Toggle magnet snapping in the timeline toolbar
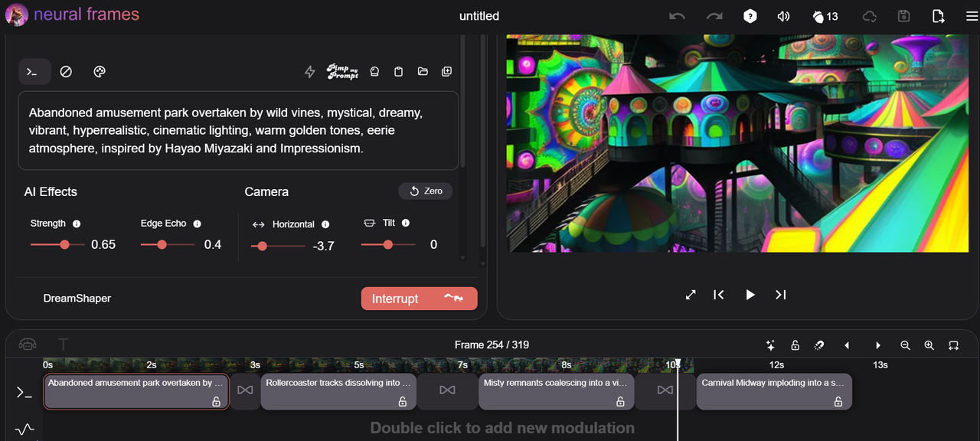 pyautogui.click(x=818, y=345)
